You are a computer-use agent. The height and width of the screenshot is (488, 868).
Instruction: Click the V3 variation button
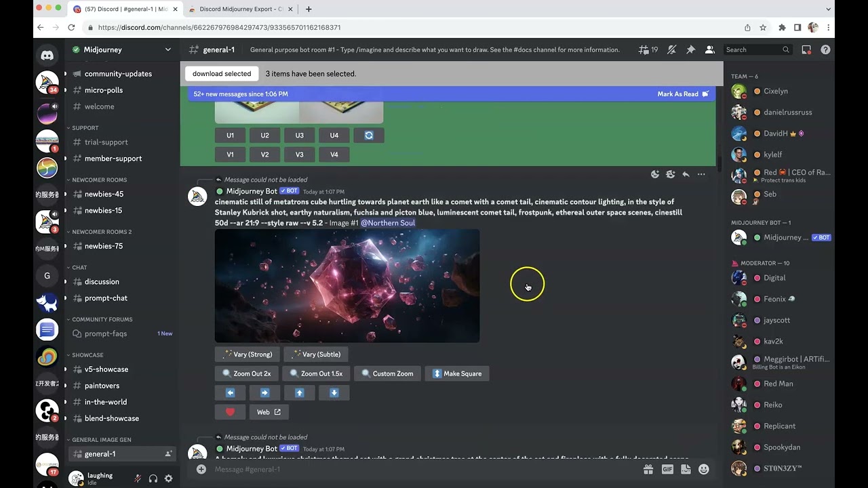point(300,155)
